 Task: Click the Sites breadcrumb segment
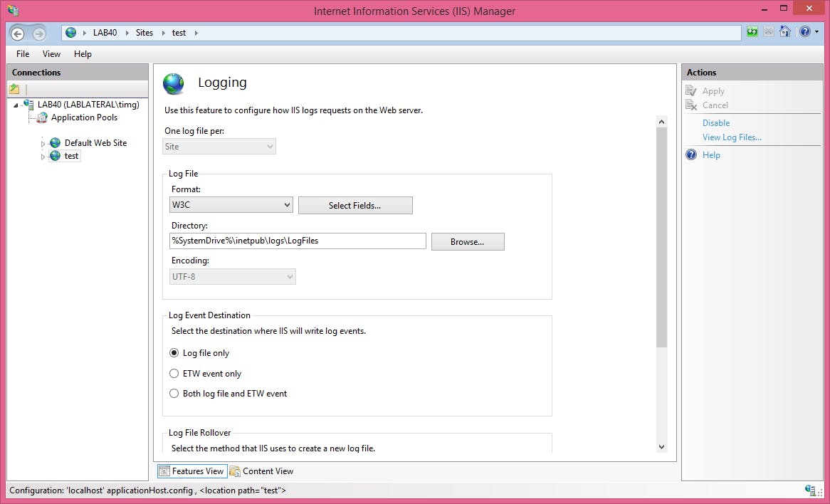(x=144, y=33)
